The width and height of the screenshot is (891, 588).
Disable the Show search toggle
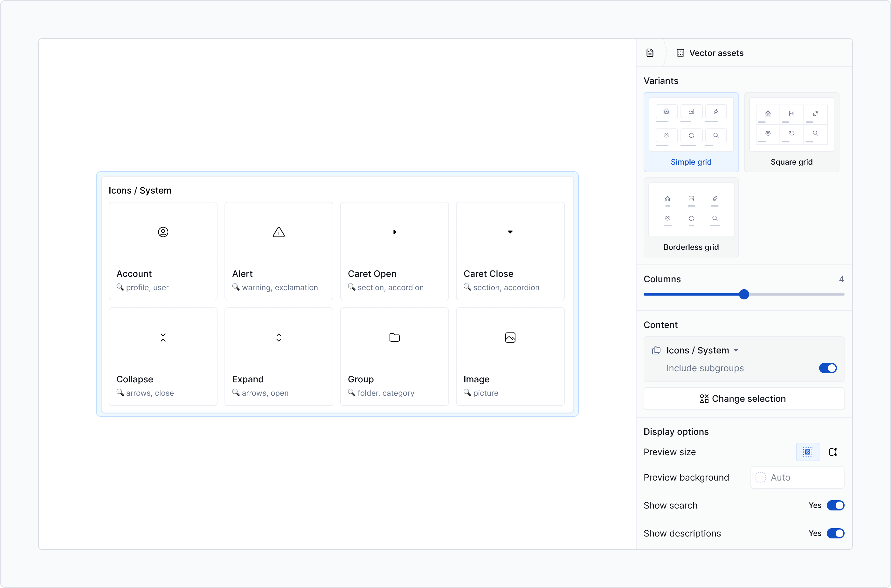pyautogui.click(x=835, y=505)
